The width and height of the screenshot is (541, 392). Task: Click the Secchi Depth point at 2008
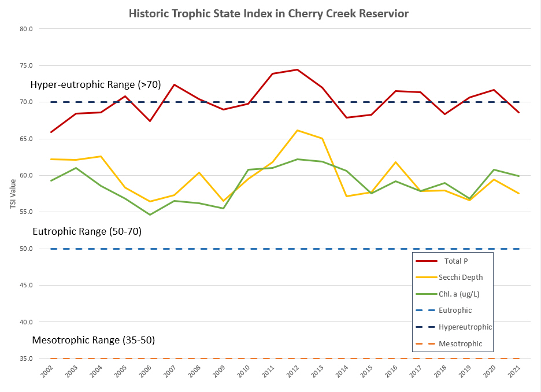199,172
